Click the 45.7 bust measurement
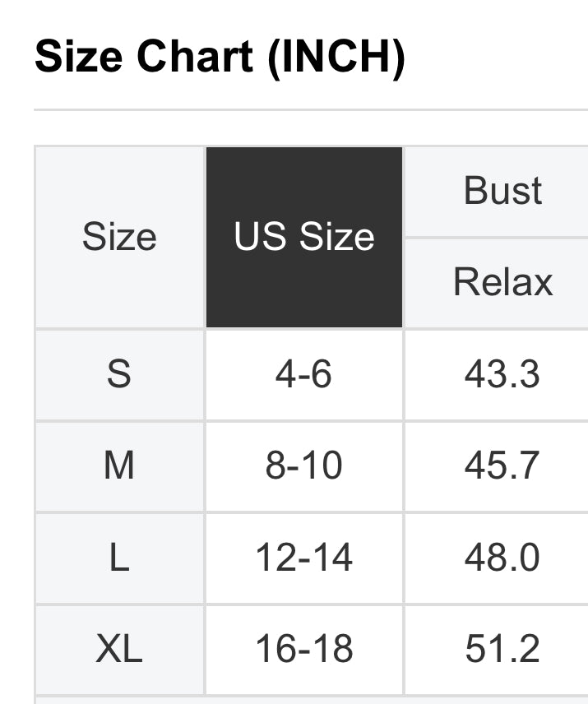Image resolution: width=588 pixels, height=704 pixels. pyautogui.click(x=502, y=466)
